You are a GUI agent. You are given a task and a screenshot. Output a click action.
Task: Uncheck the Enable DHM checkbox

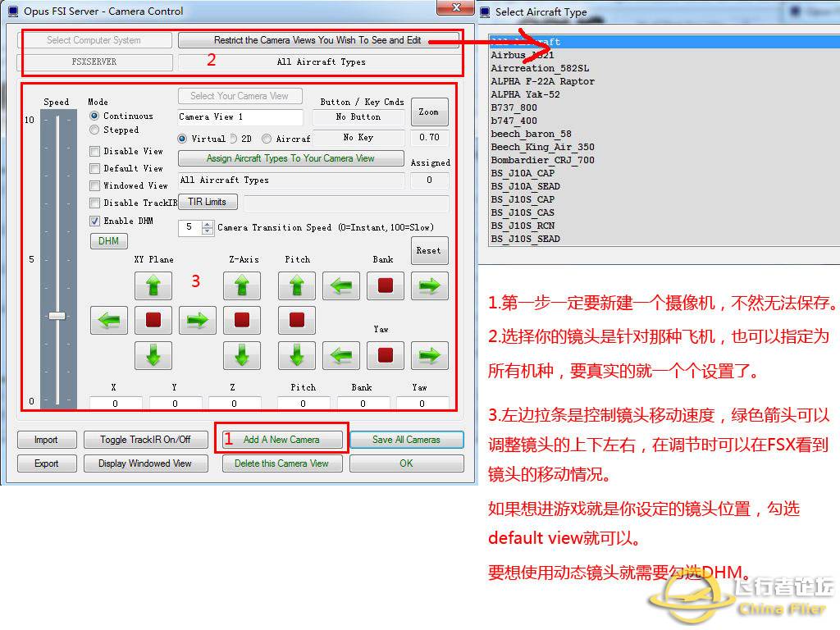tap(95, 221)
